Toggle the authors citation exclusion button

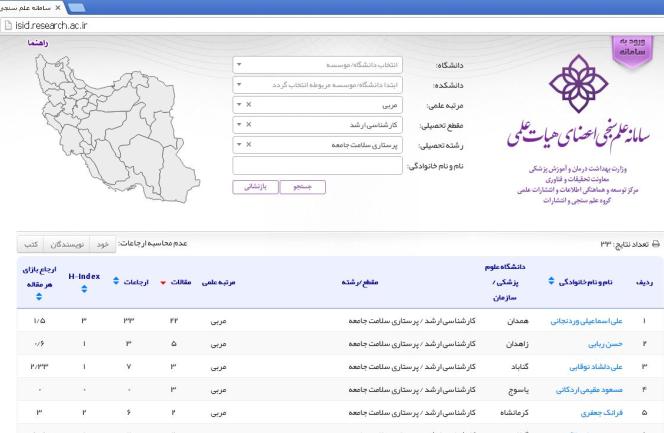point(67,244)
